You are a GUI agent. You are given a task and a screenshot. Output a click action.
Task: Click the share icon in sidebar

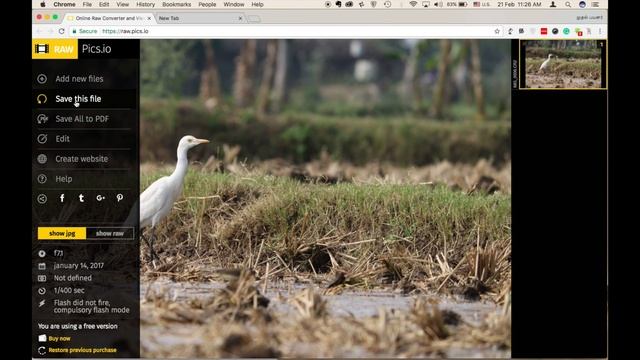(42, 199)
